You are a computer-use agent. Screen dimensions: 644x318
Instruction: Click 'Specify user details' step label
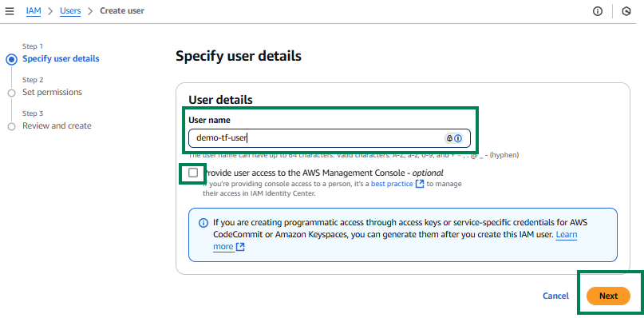[x=61, y=59]
